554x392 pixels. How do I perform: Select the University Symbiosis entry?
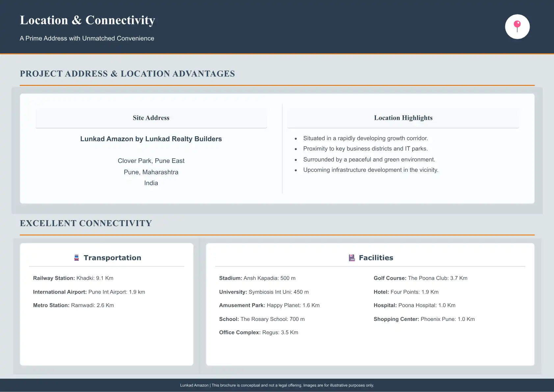[264, 292]
